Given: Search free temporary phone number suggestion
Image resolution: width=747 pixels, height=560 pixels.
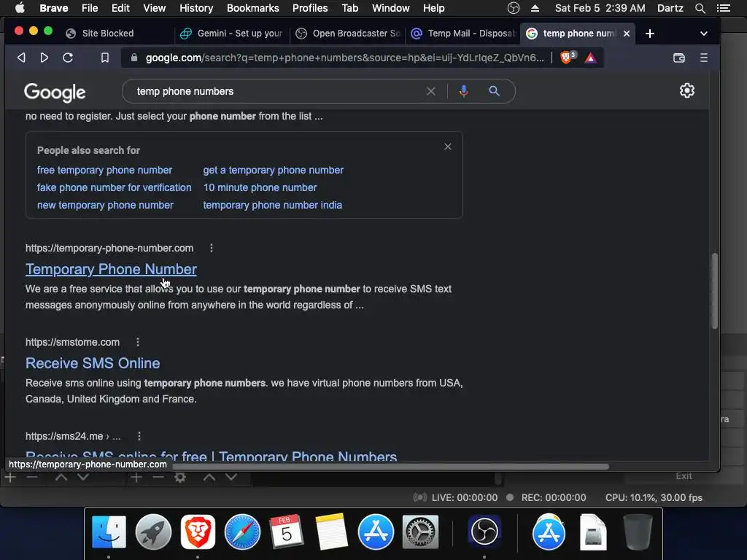Looking at the screenshot, I should 105,170.
